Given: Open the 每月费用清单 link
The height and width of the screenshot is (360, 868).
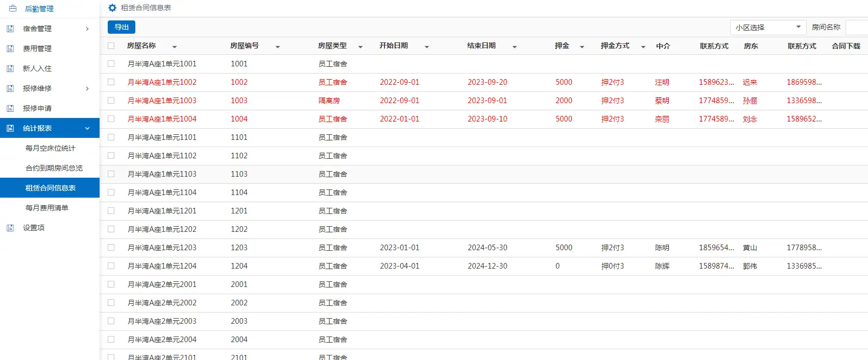Looking at the screenshot, I should (47, 208).
